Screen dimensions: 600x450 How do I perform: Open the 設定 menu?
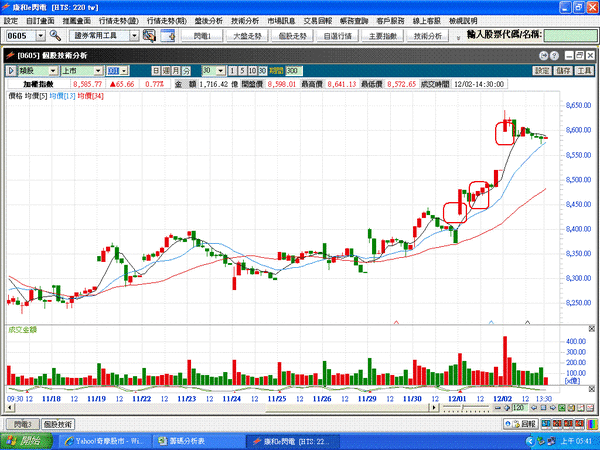tap(11, 21)
